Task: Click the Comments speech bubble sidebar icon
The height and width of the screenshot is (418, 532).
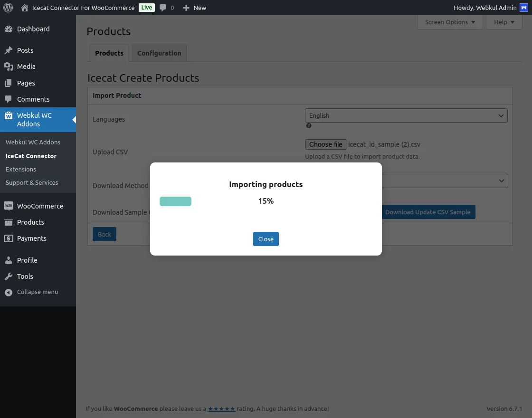Action: pyautogui.click(x=9, y=99)
